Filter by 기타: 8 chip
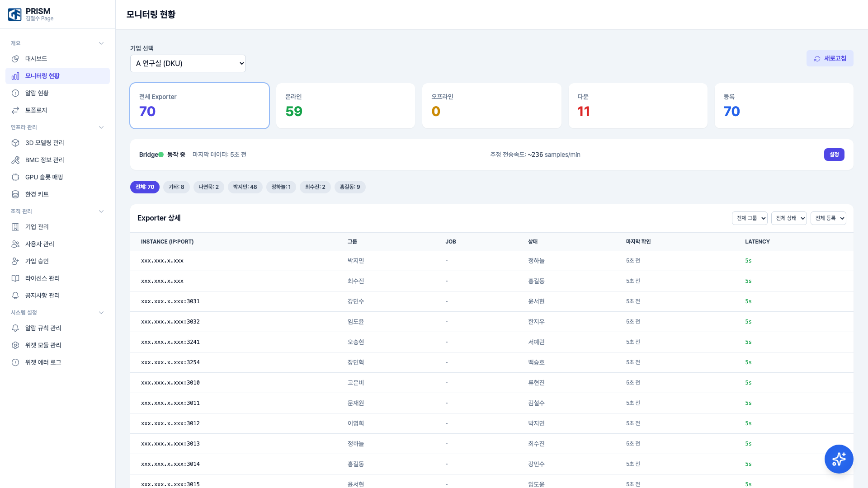 click(176, 187)
